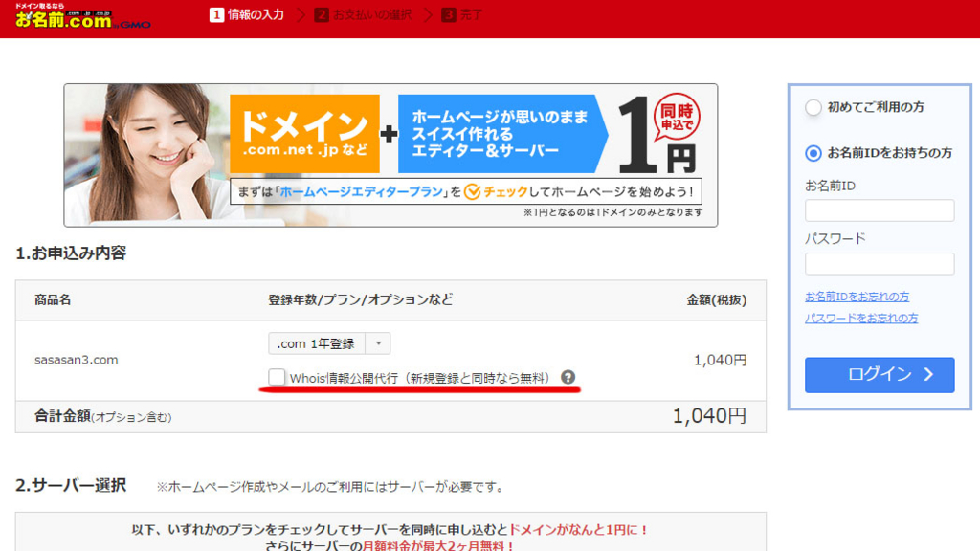Select the 初めてご利用の方 radio button
Screen dimensions: 980x551
pos(813,108)
